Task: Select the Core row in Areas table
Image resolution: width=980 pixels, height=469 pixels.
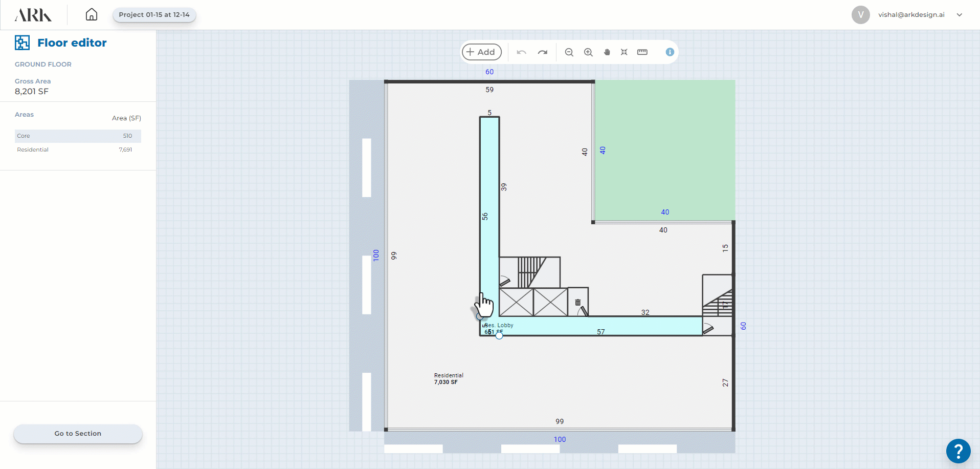Action: [78, 136]
